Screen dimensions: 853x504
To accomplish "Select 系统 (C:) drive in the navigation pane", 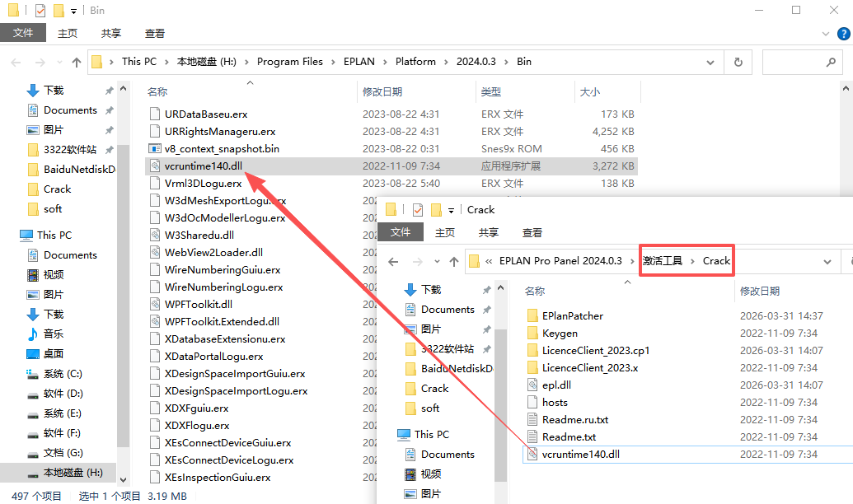I will click(63, 373).
